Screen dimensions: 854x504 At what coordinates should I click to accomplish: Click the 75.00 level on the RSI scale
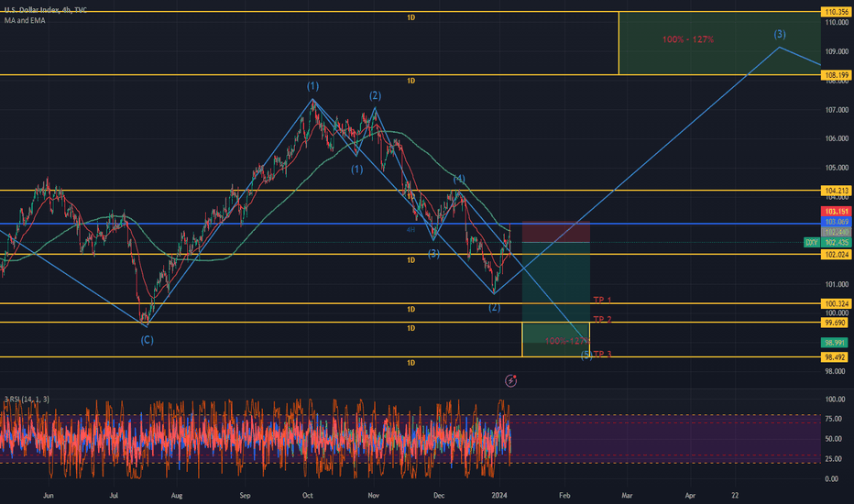click(833, 419)
